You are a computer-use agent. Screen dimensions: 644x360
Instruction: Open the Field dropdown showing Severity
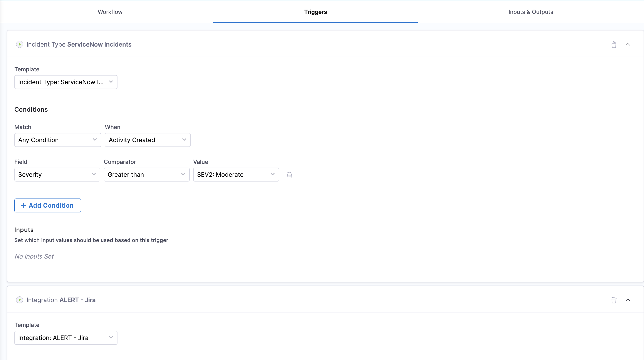57,175
